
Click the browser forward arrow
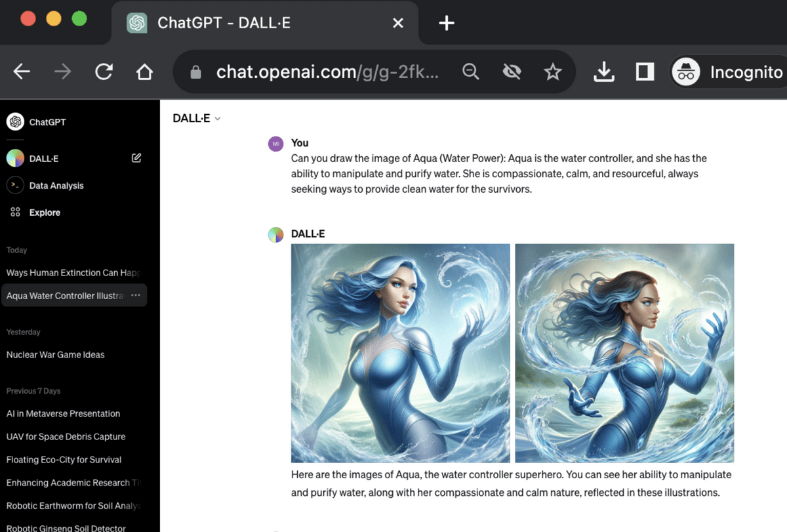tap(63, 72)
